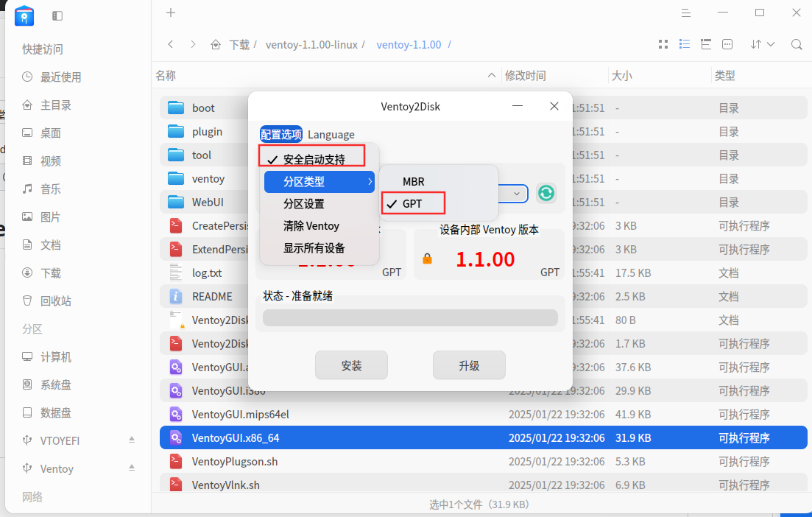Open the search magnifier icon
This screenshot has width=812, height=517.
[797, 44]
